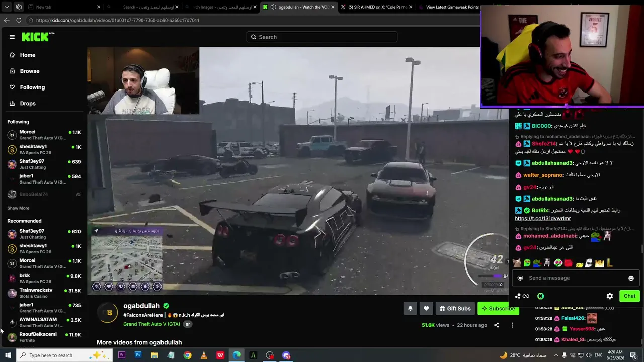
Task: Open File Explorer from taskbar
Action: (x=154, y=355)
